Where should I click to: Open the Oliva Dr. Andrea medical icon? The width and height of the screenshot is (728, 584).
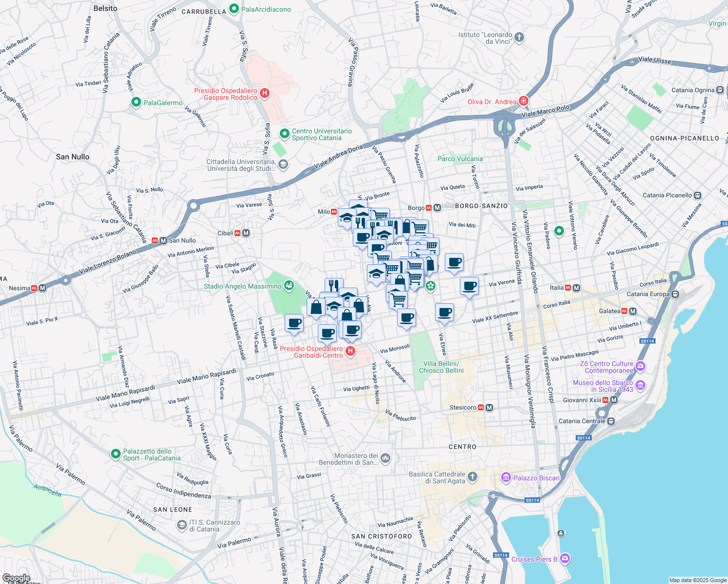(x=524, y=101)
